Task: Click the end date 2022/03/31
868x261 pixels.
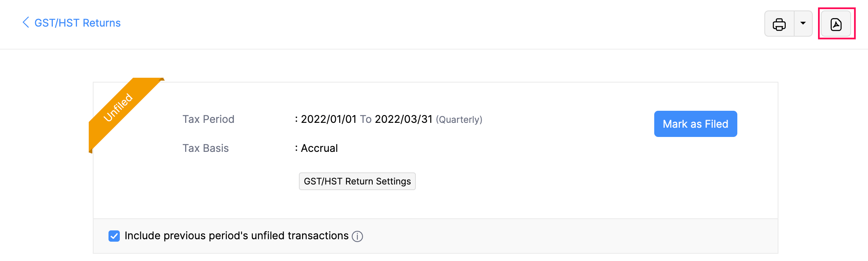Action: (403, 119)
